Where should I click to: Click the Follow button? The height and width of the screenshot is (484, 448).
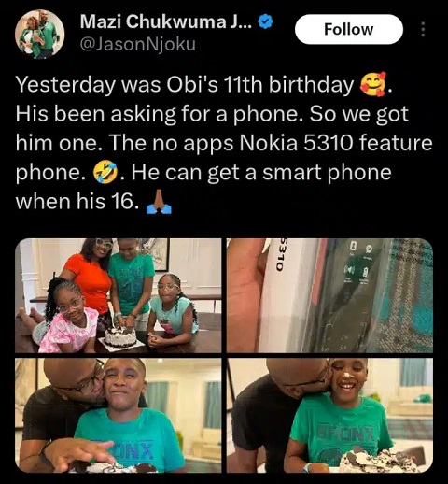[x=349, y=29]
